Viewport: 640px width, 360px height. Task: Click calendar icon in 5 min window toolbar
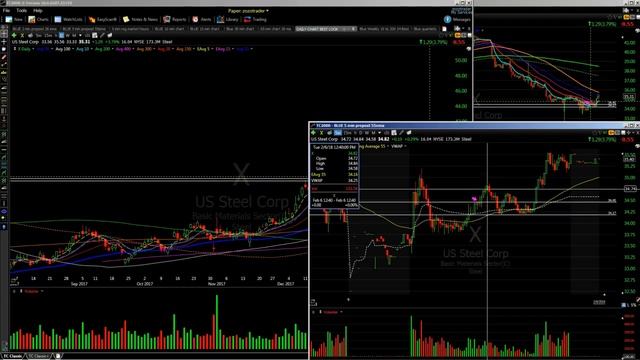[x=394, y=133]
